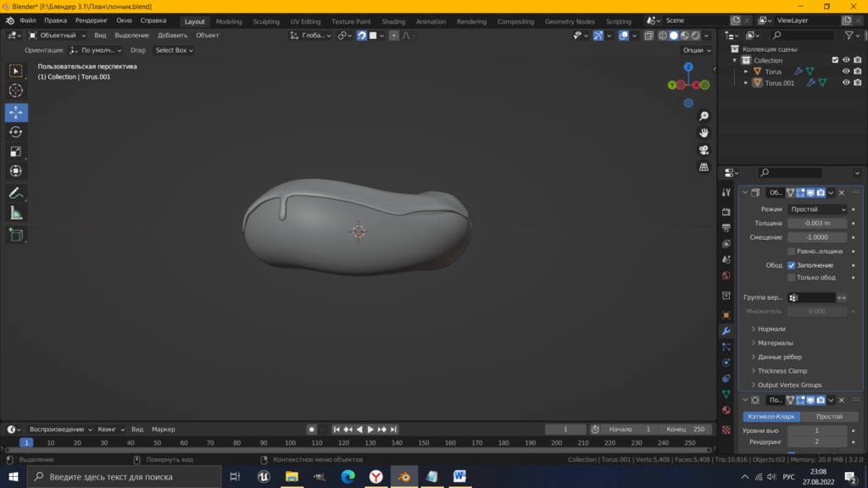
Task: Adjust the 'Толщина' value field
Action: coord(817,224)
